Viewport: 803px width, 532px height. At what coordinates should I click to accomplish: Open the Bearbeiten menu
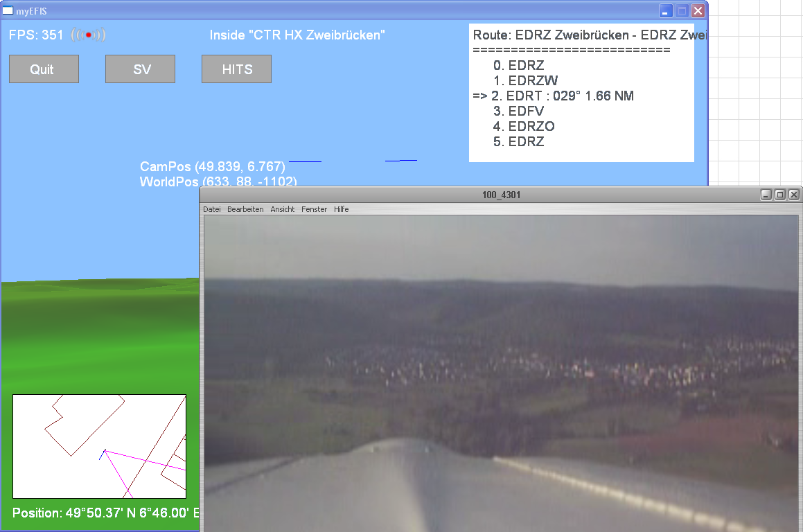click(x=245, y=209)
